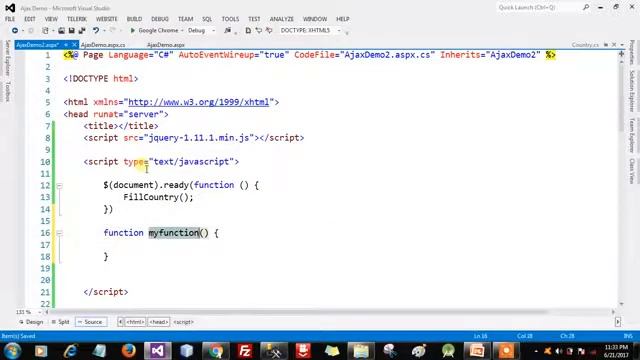
Task: Open the HELP menu
Action: click(342, 19)
